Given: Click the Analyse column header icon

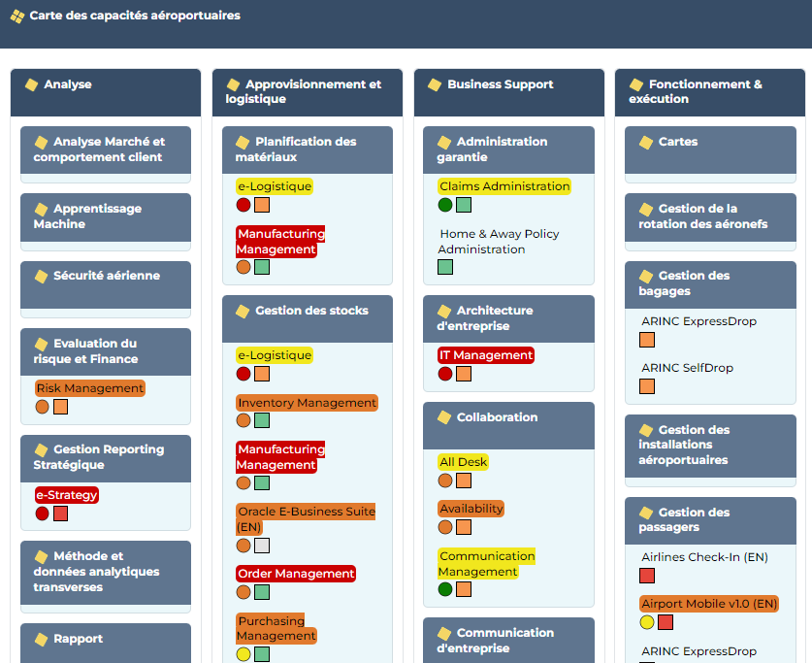Looking at the screenshot, I should point(31,84).
